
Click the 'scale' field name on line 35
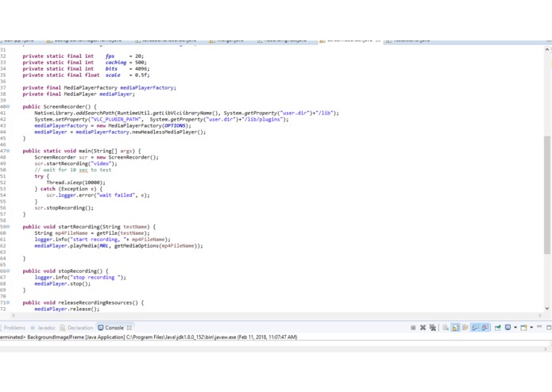(113, 75)
